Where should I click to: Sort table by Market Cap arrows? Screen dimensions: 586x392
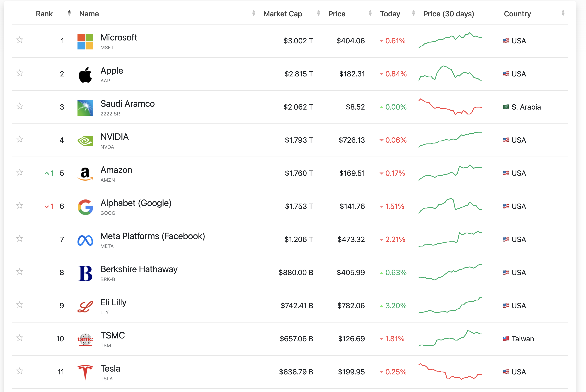pyautogui.click(x=318, y=13)
